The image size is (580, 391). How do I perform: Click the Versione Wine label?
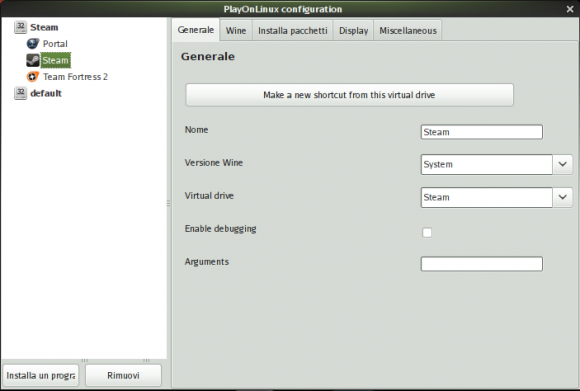(214, 163)
